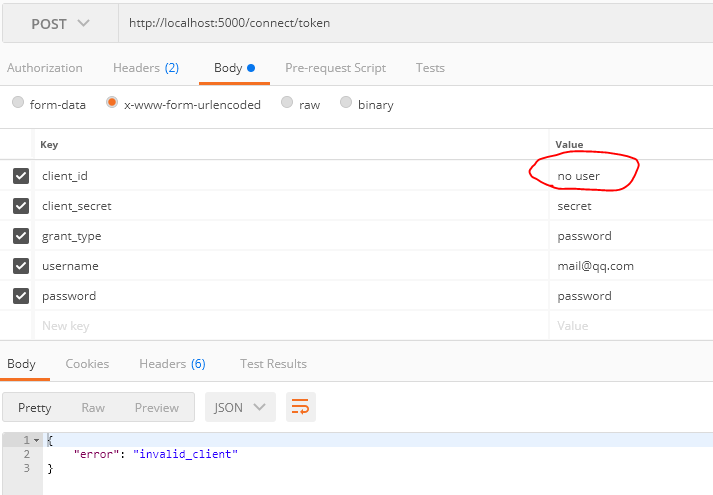Click the grant_type key cell

[x=291, y=236]
